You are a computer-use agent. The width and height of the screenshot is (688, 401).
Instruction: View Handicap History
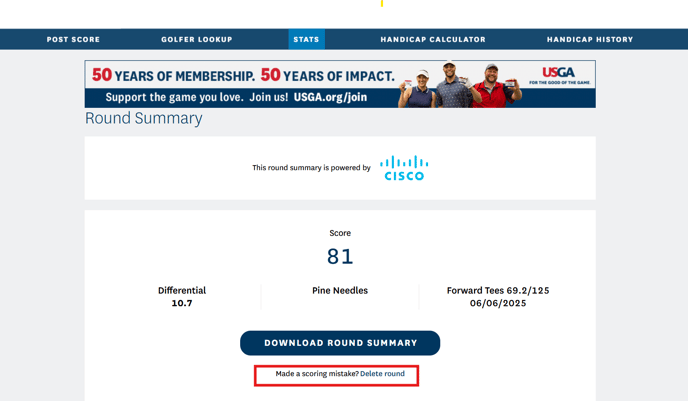[589, 40]
